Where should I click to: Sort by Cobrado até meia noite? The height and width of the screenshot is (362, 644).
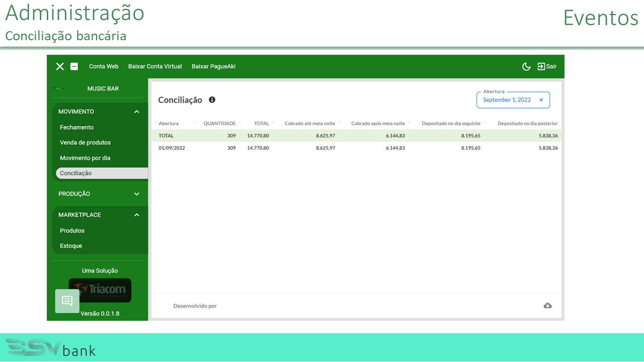(x=310, y=123)
